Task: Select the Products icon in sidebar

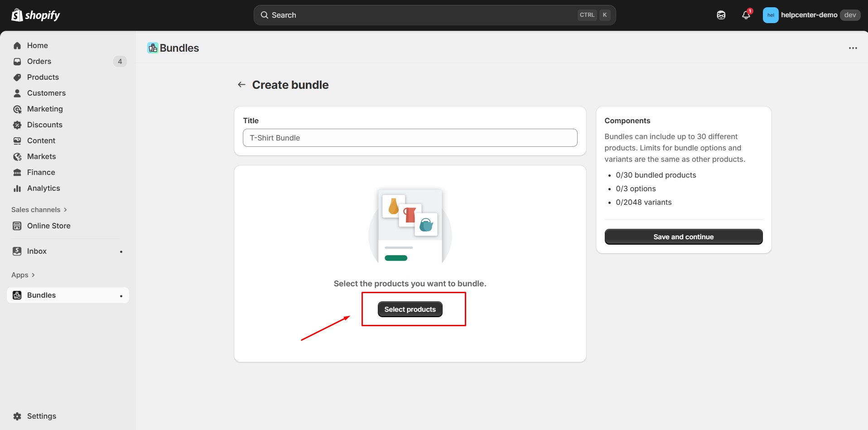Action: 17,77
